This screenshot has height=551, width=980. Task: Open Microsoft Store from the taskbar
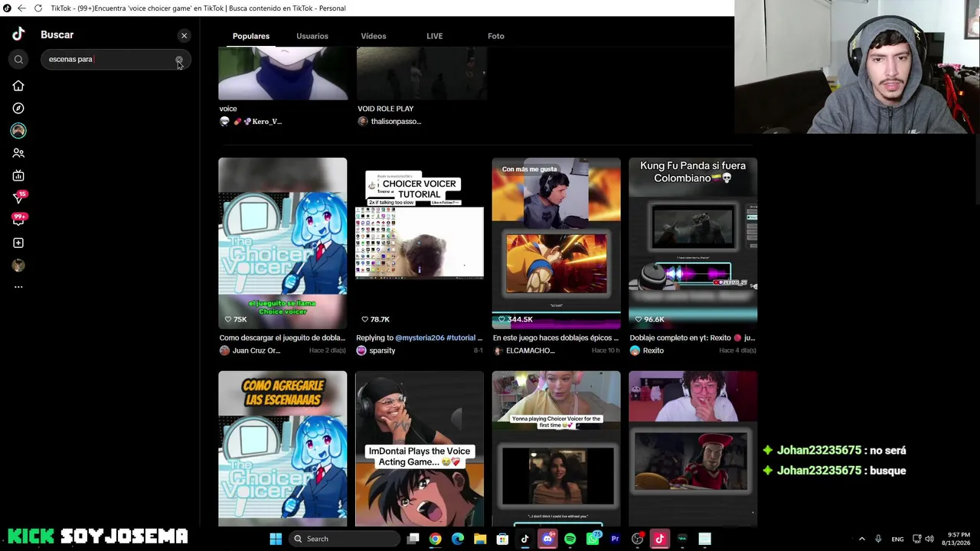pyautogui.click(x=502, y=539)
